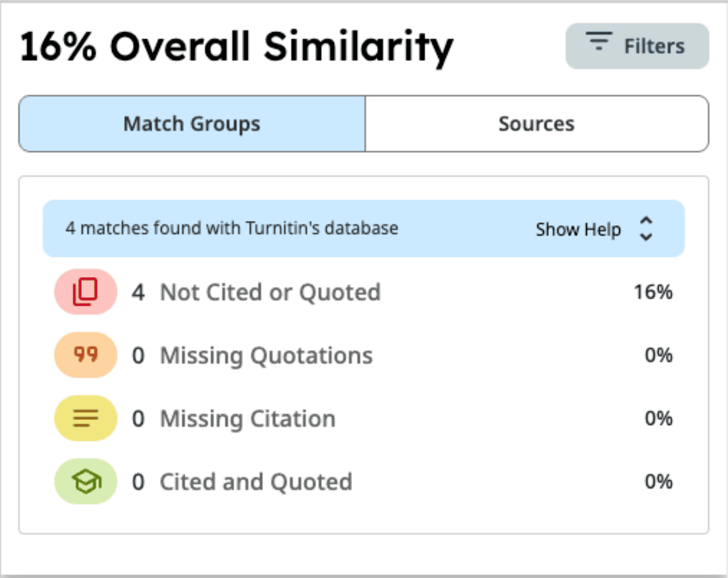Switch to the Match Groups tab

pos(192,124)
